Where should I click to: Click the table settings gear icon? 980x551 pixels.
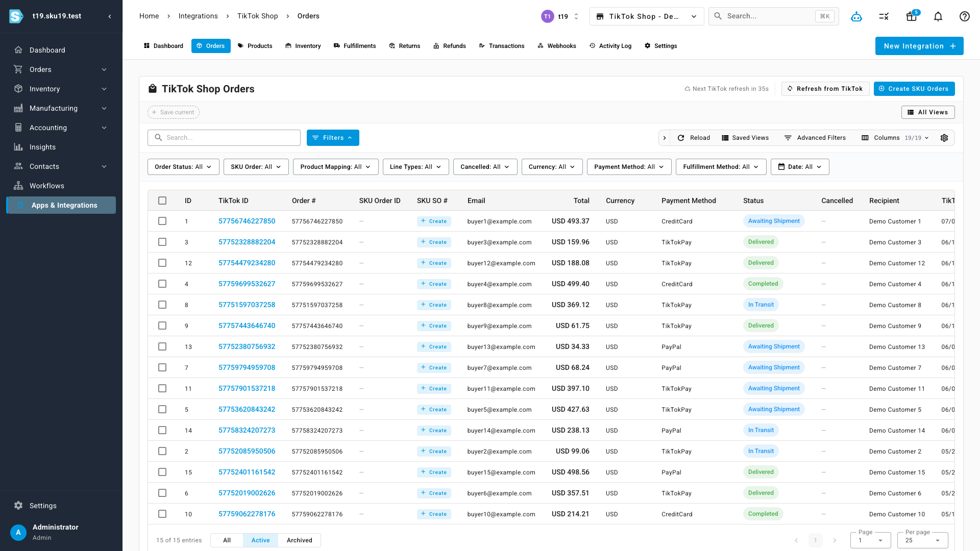(944, 138)
